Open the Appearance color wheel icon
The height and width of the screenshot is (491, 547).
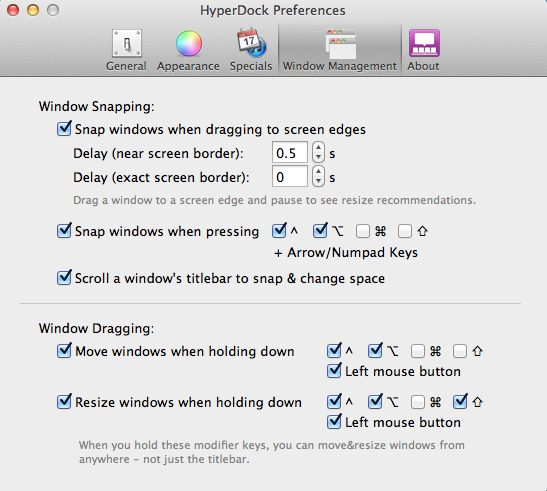point(189,43)
